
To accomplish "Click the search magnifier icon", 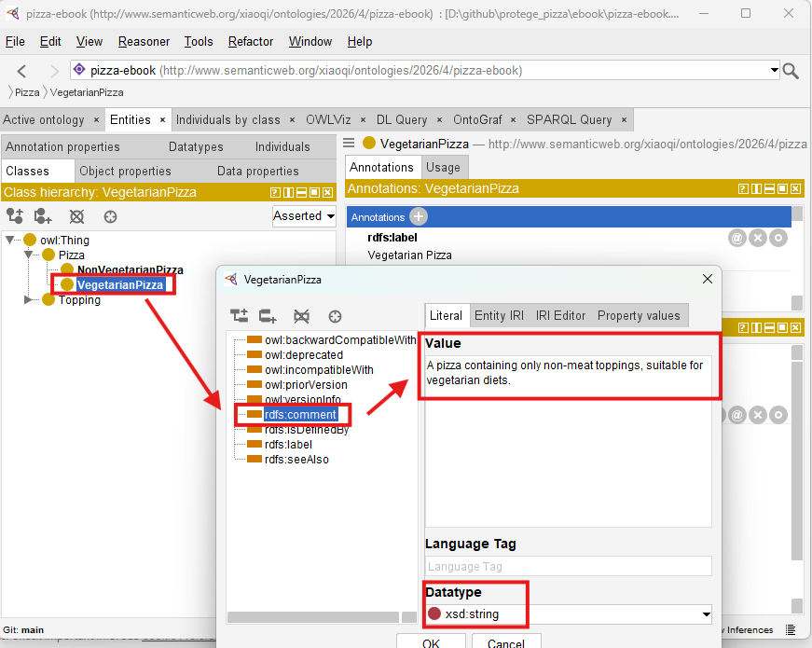I will 791,71.
